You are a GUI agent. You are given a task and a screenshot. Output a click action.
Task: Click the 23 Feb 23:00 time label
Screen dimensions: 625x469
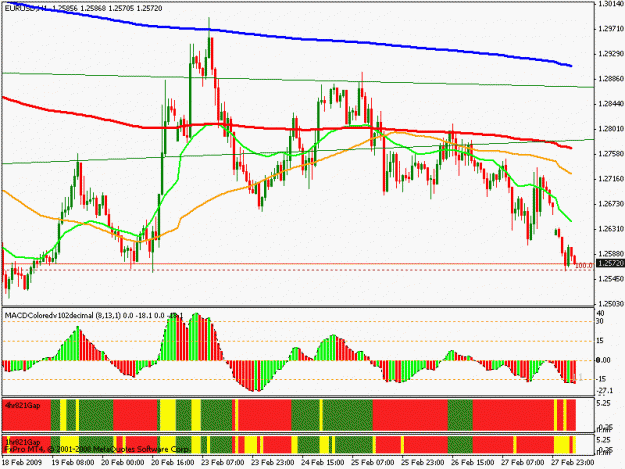tap(273, 463)
